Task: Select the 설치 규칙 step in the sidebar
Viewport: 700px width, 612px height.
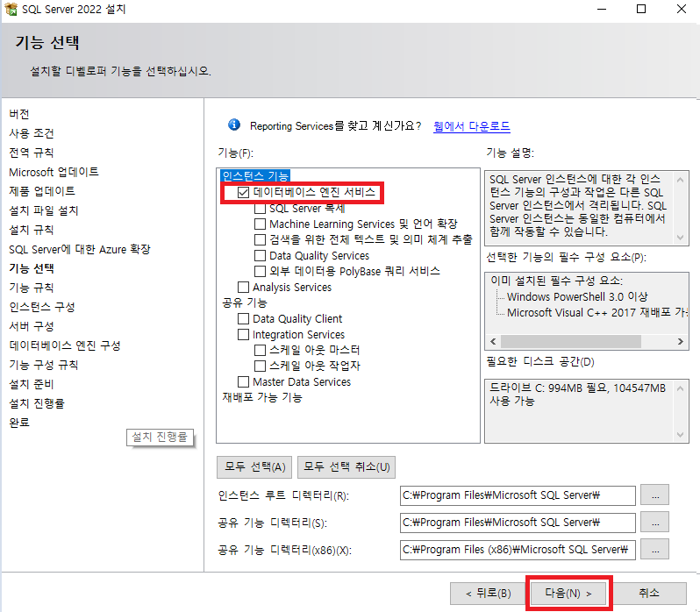Action: tap(32, 230)
